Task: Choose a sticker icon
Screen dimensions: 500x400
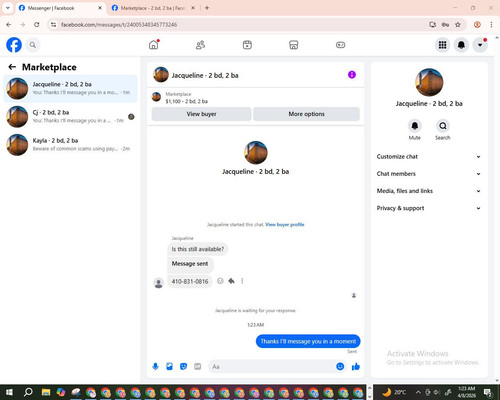Action: [183, 367]
